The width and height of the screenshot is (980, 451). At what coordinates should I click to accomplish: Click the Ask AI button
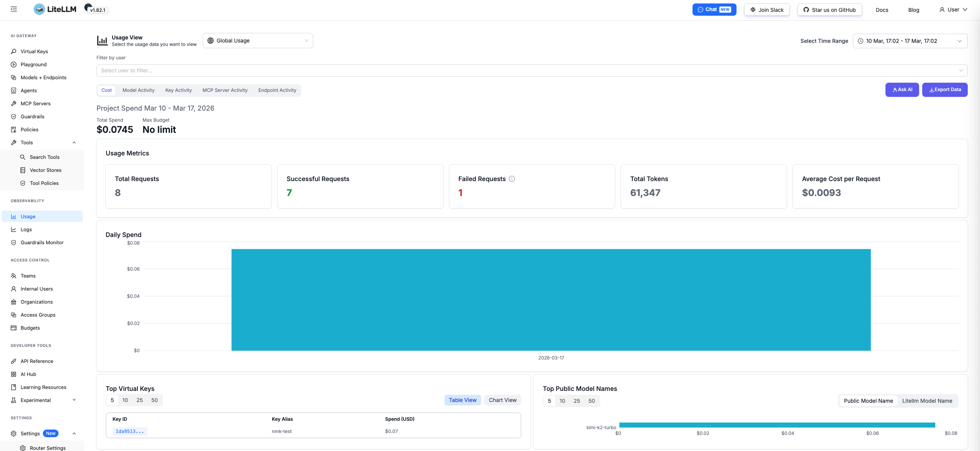point(902,90)
